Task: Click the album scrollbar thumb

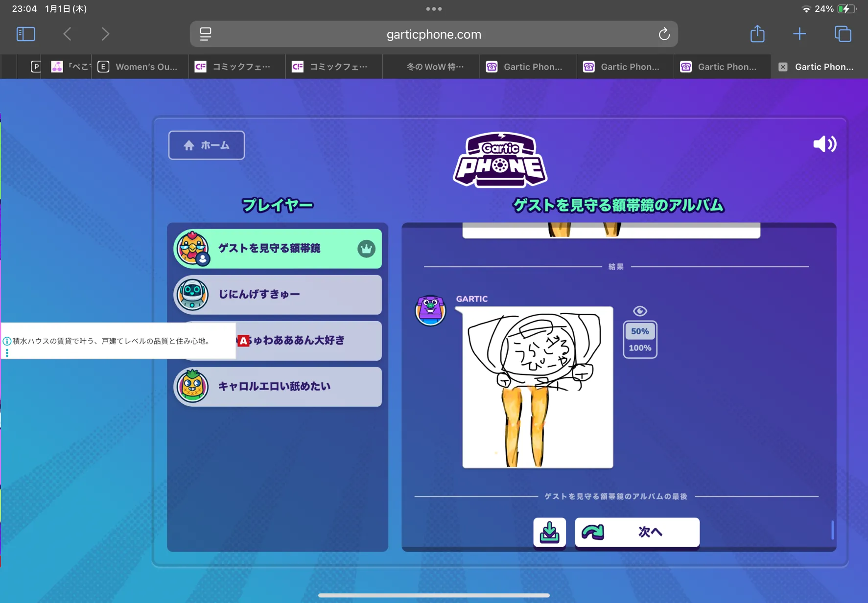Action: pyautogui.click(x=832, y=530)
